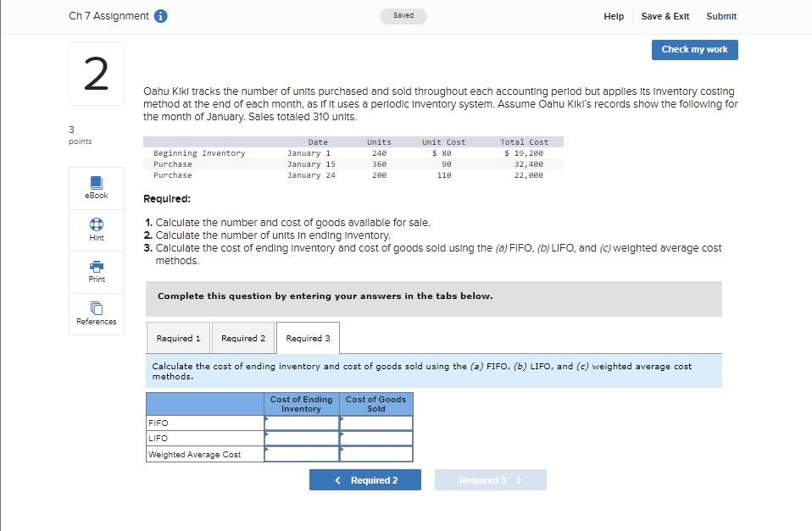Open the References panel

96,313
